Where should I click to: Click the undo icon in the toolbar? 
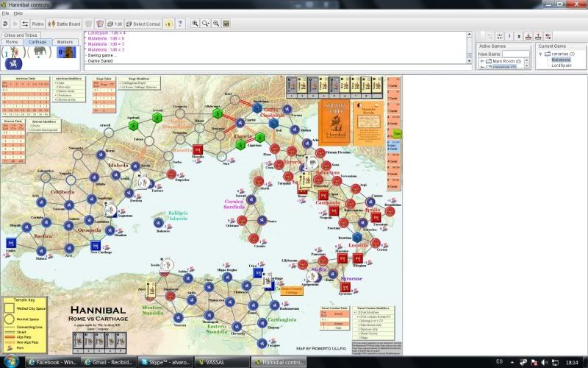[5, 24]
